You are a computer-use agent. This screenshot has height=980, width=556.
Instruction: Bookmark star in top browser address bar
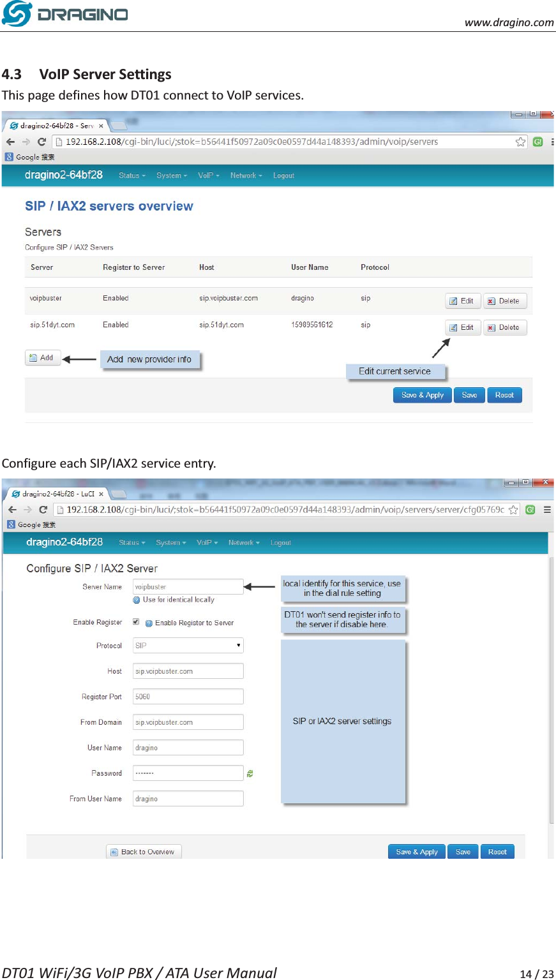(521, 142)
